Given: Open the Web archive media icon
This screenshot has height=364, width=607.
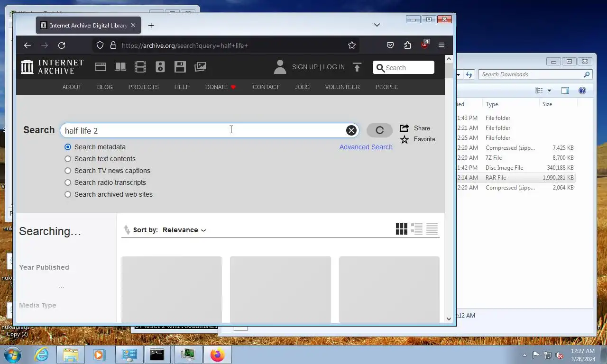Looking at the screenshot, I should pyautogui.click(x=101, y=67).
